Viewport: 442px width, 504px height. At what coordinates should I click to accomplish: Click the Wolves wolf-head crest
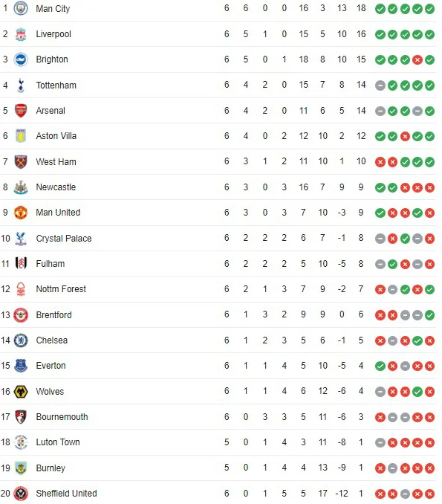point(21,392)
